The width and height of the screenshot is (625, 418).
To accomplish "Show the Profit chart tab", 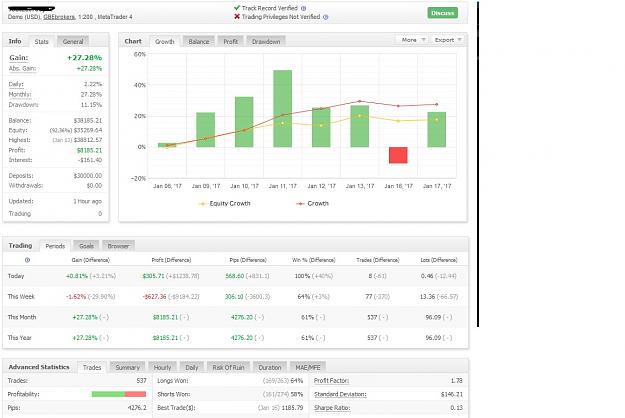I will (230, 41).
